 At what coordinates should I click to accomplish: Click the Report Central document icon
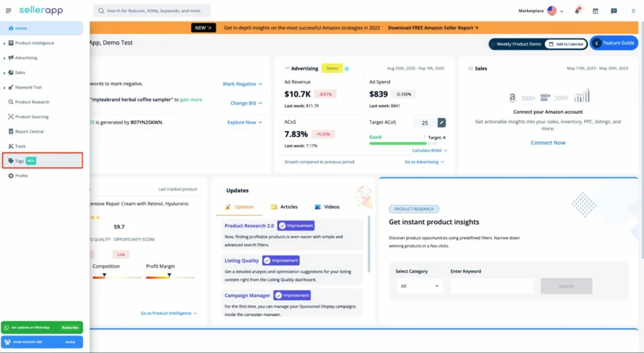[11, 131]
